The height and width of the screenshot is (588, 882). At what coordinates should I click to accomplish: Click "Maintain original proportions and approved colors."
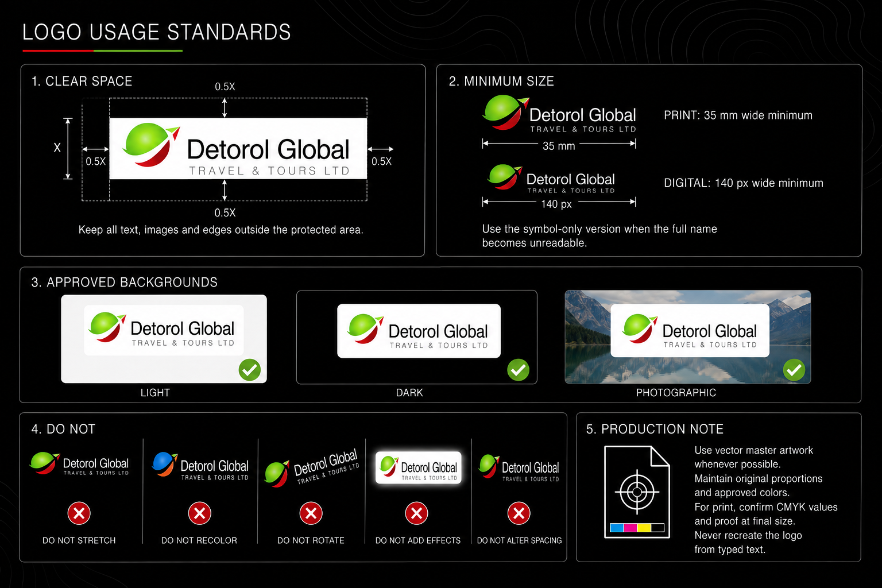click(759, 485)
